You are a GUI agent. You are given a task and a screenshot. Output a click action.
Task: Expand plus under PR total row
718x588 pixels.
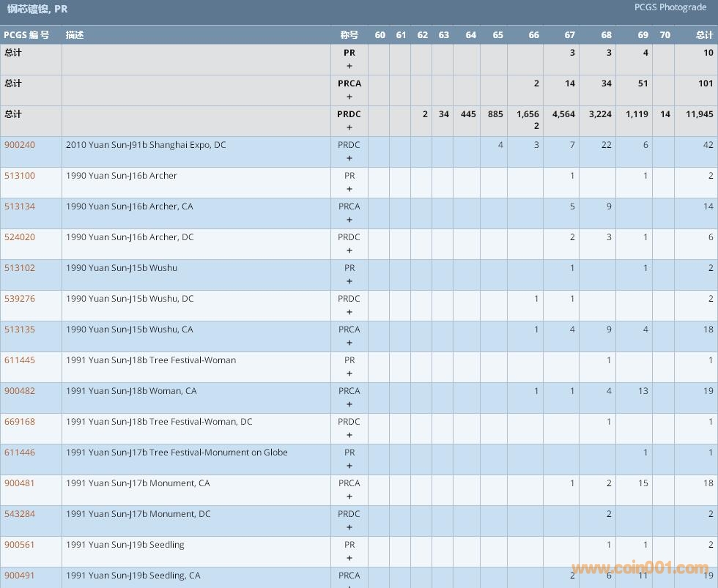coord(349,66)
